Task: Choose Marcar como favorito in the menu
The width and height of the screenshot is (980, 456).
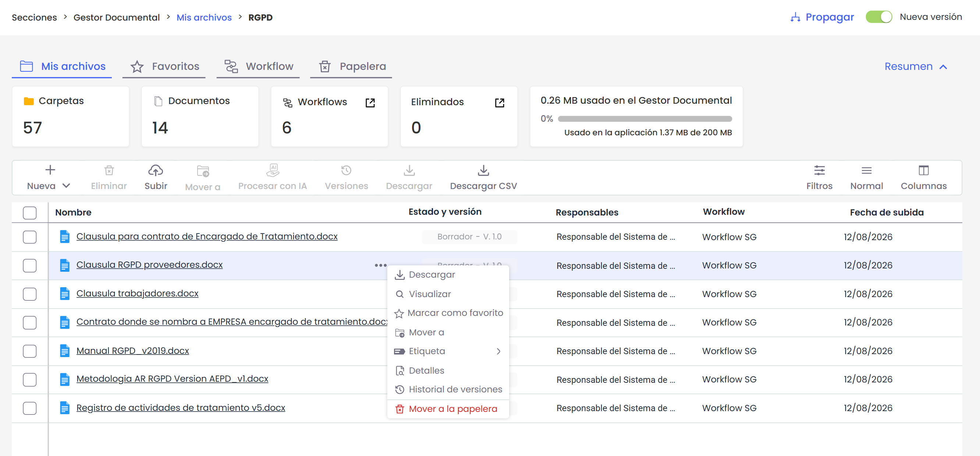Action: [448, 313]
